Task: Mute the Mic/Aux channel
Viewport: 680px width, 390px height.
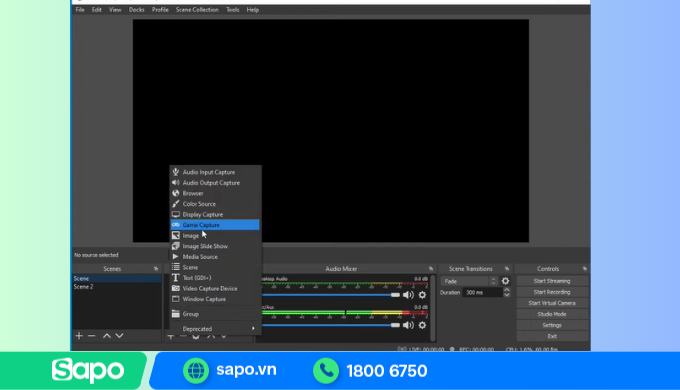Action: (408, 325)
